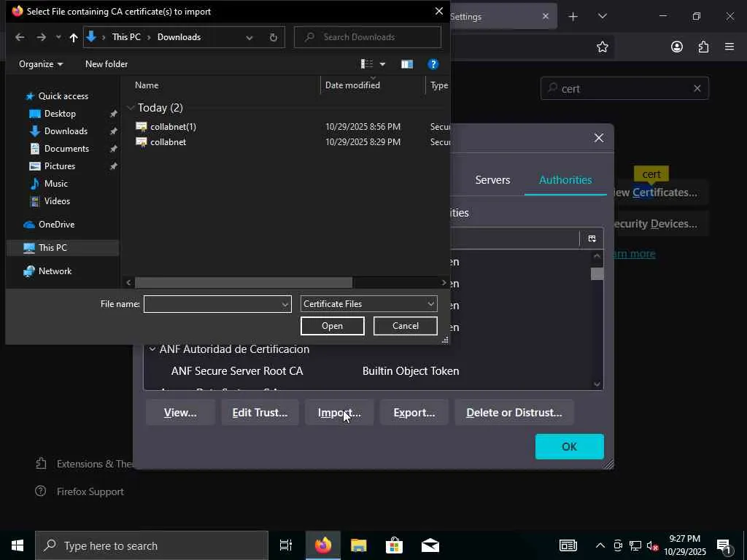The width and height of the screenshot is (747, 560).
Task: Open Firefox application menu
Action: click(x=729, y=47)
